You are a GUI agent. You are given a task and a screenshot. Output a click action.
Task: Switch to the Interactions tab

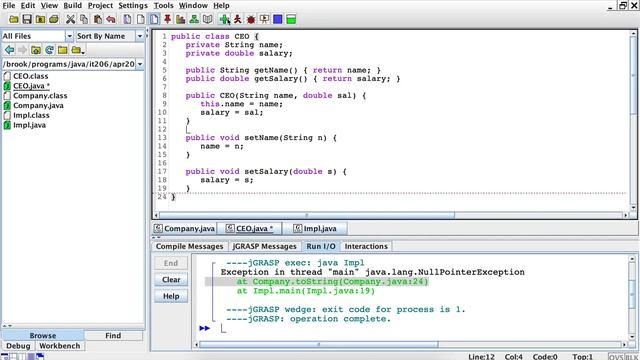[366, 247]
